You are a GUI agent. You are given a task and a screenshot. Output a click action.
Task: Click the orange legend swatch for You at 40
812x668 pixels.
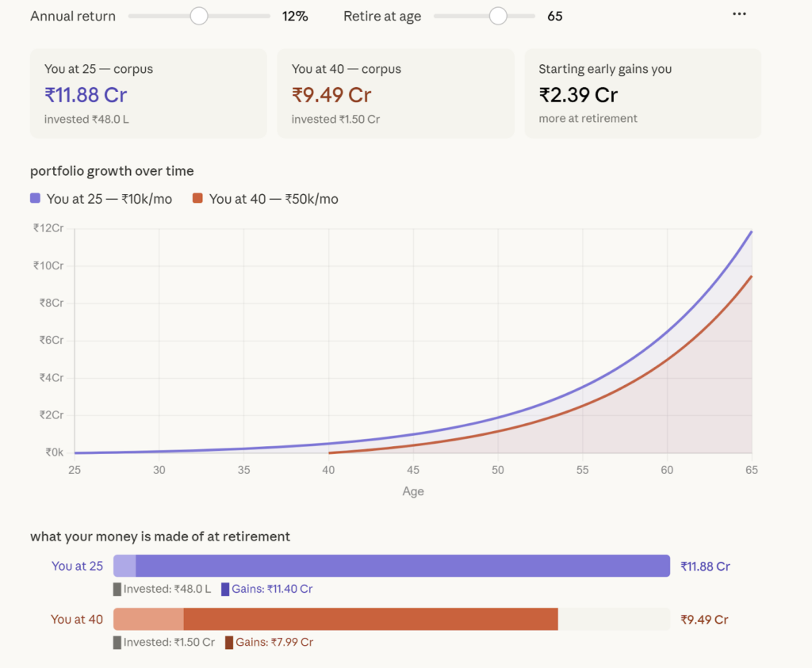198,198
